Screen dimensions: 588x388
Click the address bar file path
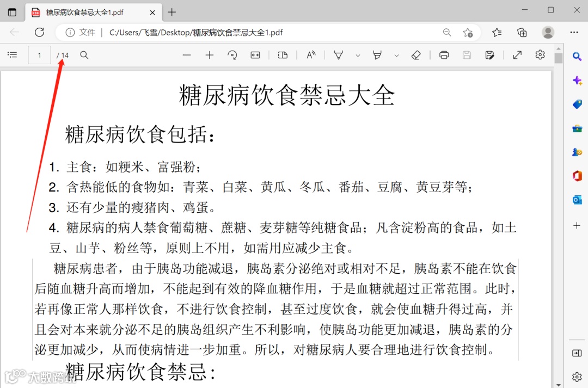tap(196, 33)
